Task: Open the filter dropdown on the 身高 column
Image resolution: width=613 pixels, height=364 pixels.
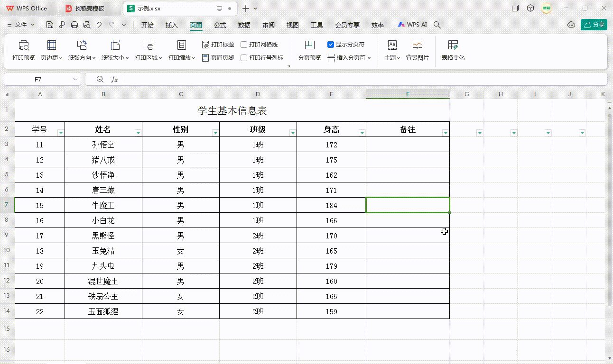Action: [x=362, y=133]
